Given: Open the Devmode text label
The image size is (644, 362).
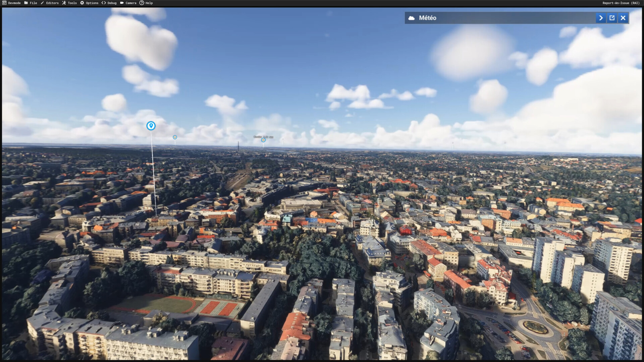Looking at the screenshot, I should pyautogui.click(x=14, y=3).
